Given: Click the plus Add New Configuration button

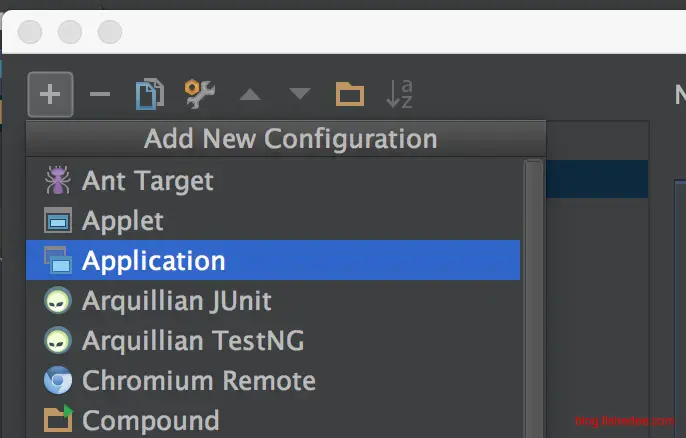Looking at the screenshot, I should 50,95.
